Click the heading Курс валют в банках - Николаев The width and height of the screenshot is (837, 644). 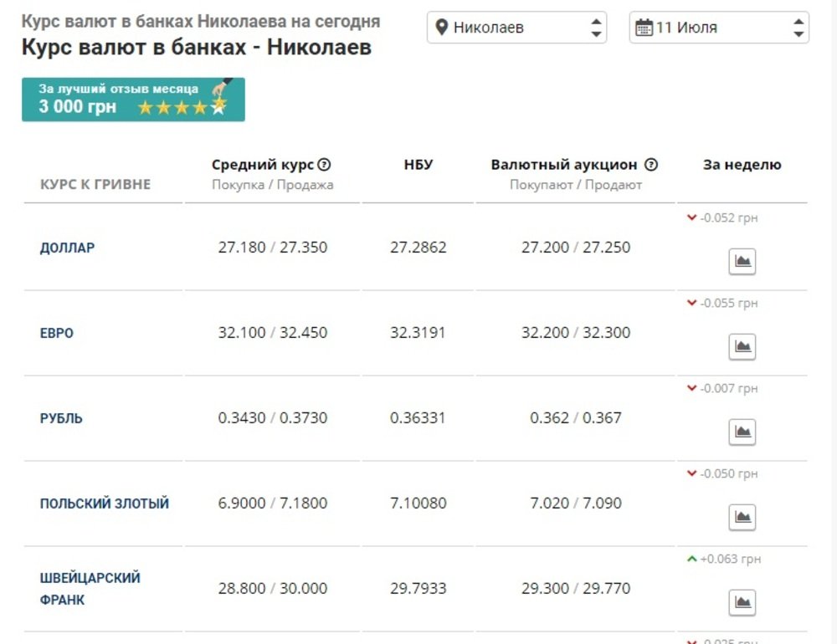(x=197, y=47)
